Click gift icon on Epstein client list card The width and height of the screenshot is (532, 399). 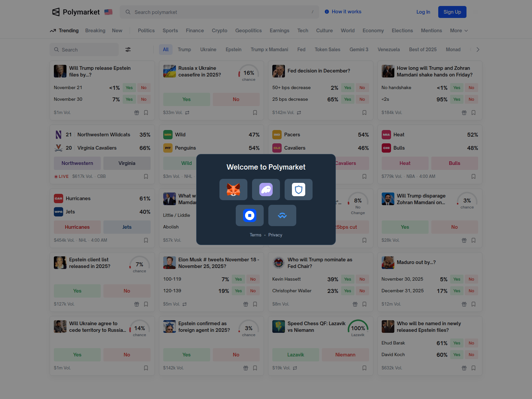point(137,304)
